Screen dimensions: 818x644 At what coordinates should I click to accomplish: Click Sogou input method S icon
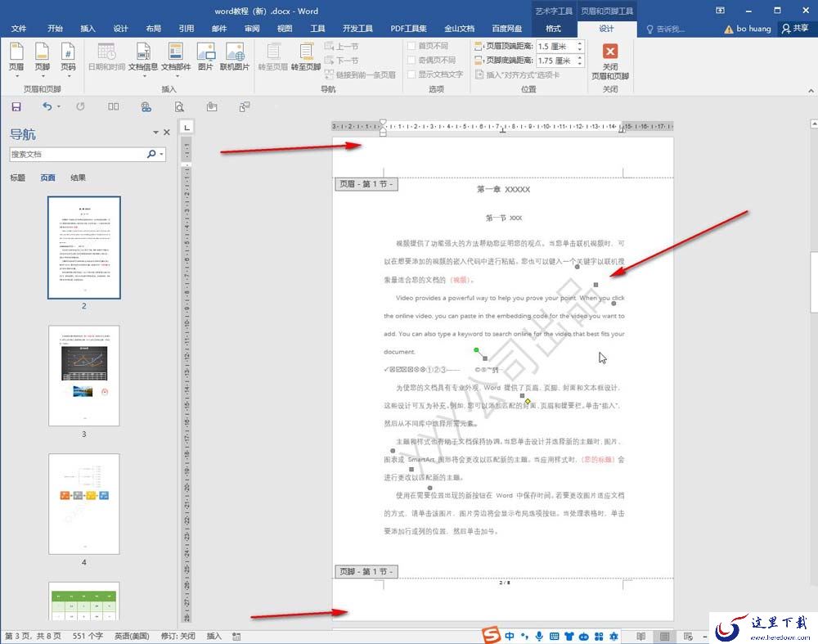tap(490, 635)
